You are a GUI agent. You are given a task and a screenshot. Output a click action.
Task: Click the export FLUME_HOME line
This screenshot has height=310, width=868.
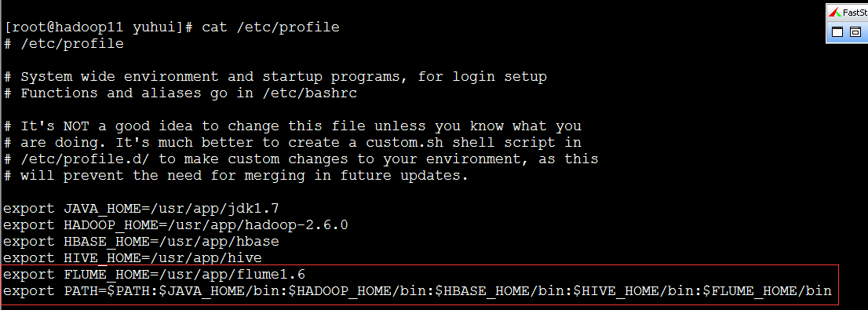pos(155,275)
